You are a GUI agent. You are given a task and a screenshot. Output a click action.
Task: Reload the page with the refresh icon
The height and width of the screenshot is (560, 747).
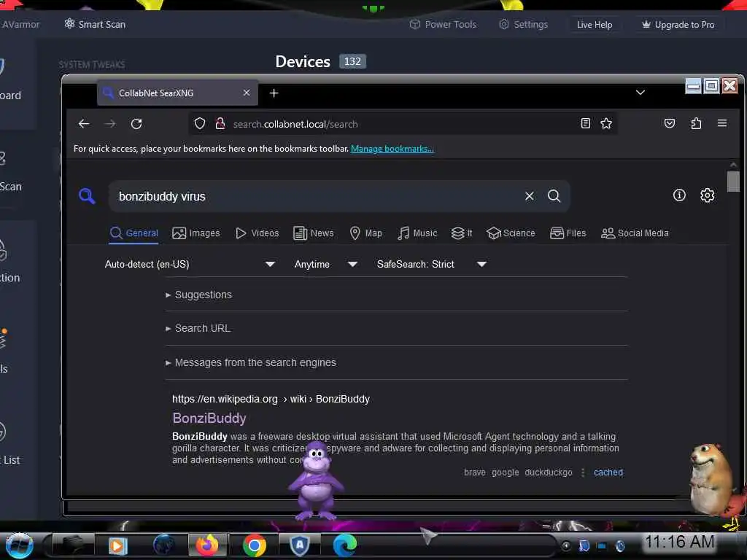point(136,124)
